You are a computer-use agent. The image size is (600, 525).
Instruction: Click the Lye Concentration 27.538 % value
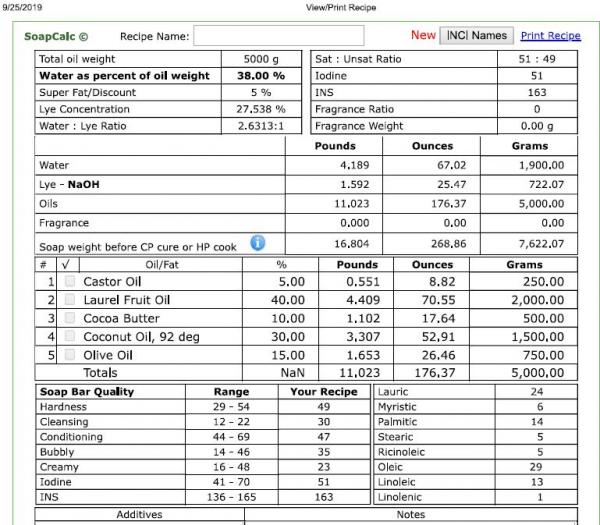[x=261, y=109]
